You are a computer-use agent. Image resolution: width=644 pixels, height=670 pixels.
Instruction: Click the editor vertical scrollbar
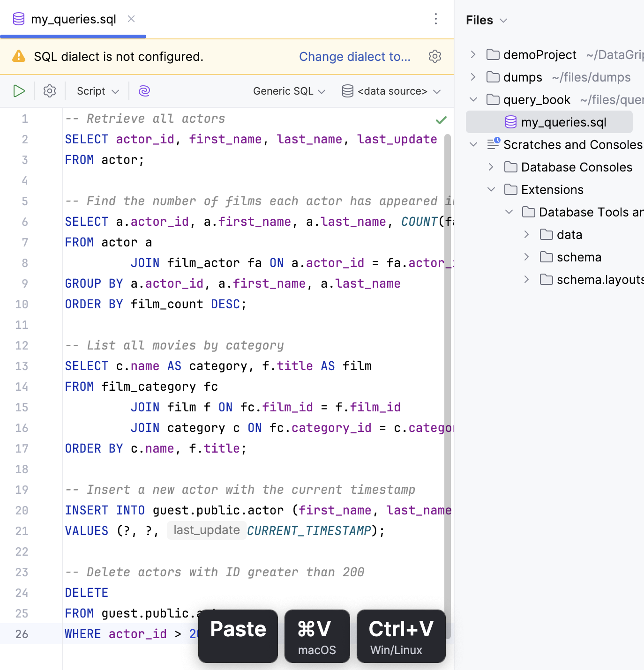pos(447,386)
